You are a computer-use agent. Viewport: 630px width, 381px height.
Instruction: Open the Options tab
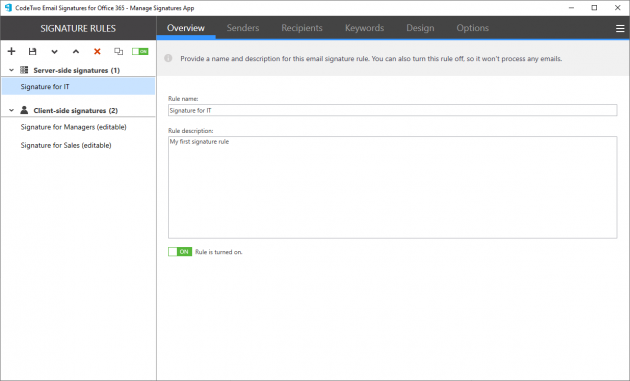pyautogui.click(x=472, y=28)
